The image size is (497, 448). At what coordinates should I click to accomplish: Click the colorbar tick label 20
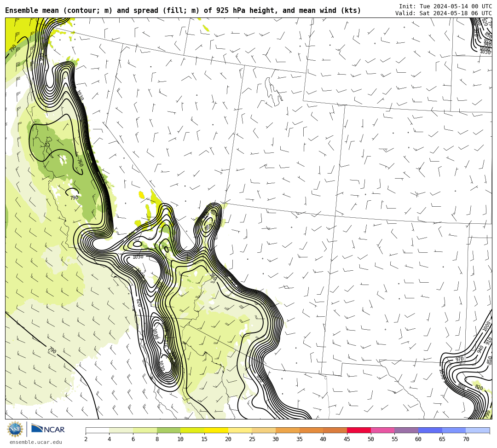pyautogui.click(x=228, y=439)
